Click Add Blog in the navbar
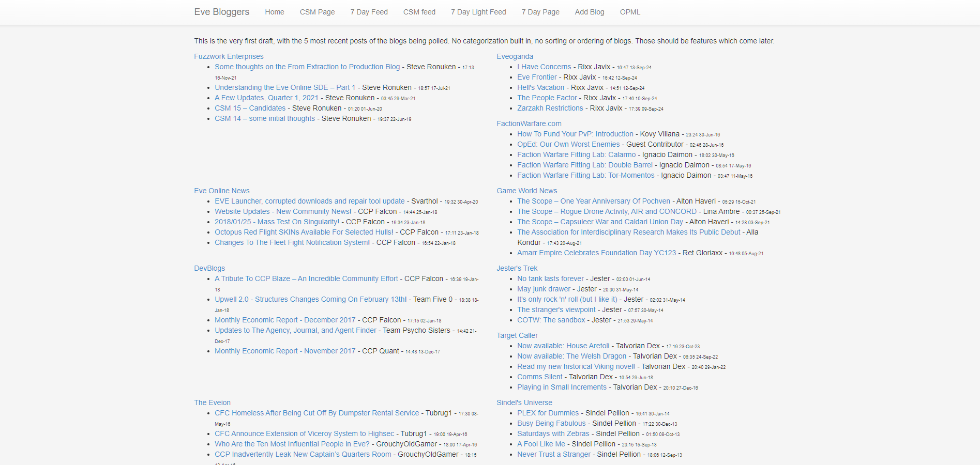 (x=590, y=12)
